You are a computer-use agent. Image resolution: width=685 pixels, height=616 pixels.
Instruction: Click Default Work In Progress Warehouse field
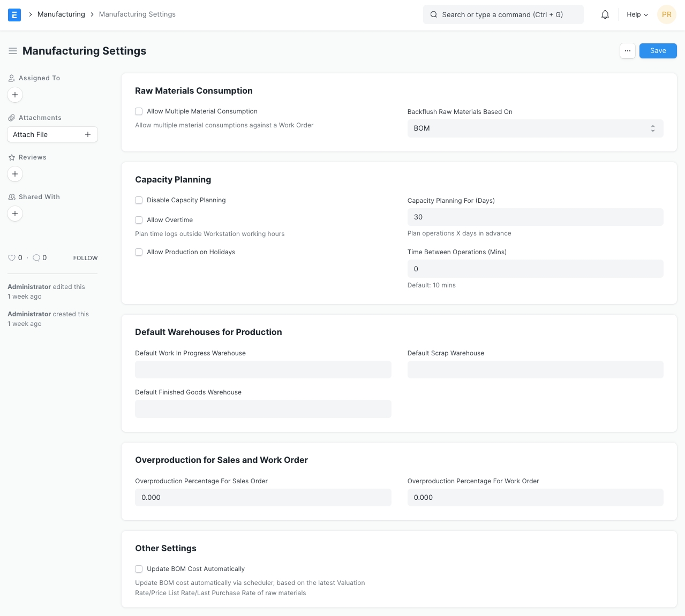click(263, 370)
